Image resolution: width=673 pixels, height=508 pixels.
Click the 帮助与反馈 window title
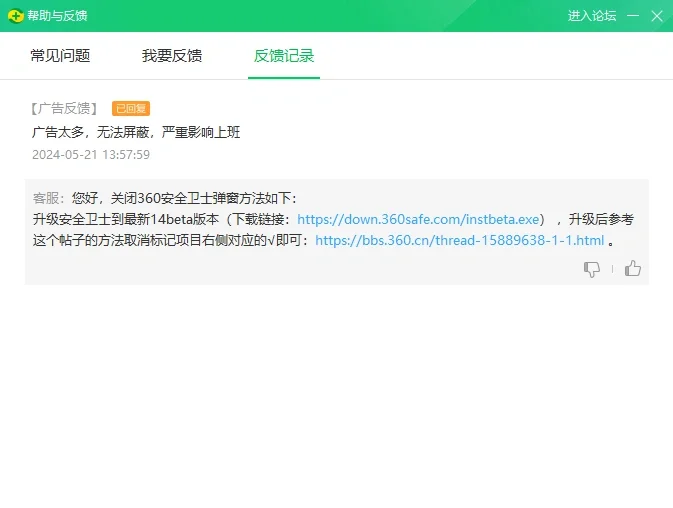pyautogui.click(x=57, y=16)
